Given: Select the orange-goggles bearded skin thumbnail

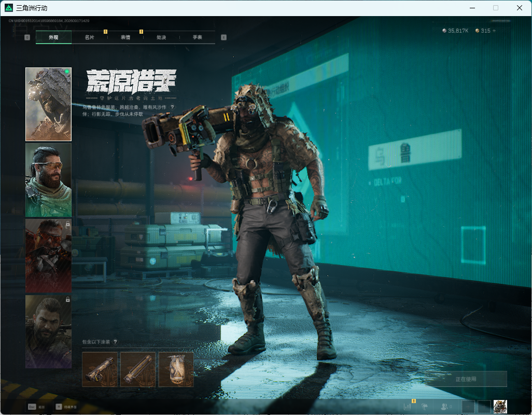Looking at the screenshot, I should point(49,180).
